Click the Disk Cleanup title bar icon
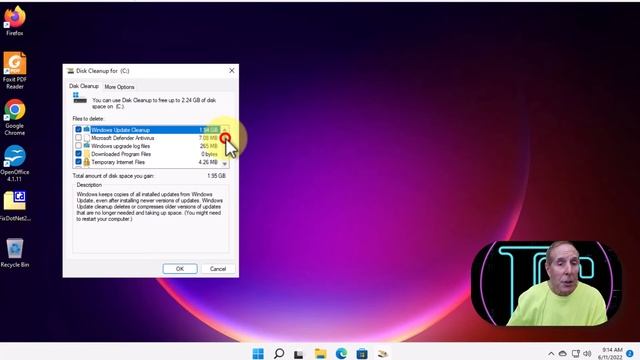Screen dimensions: 640x360 (x=71, y=71)
